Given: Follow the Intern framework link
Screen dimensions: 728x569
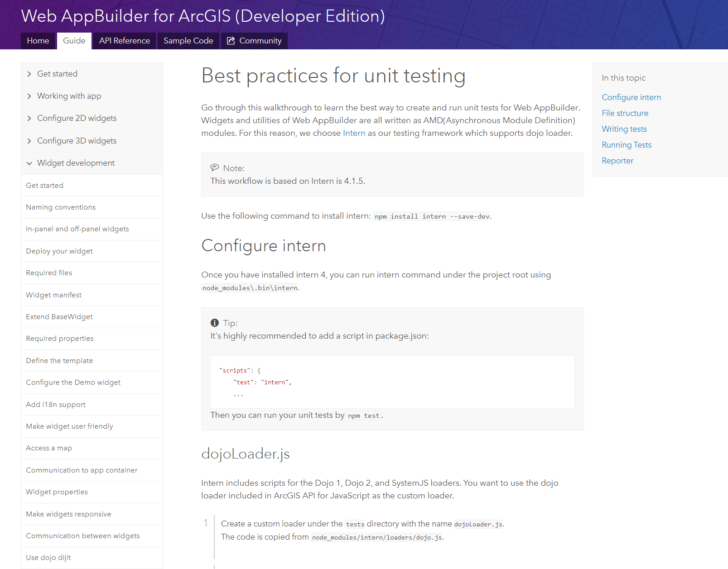Looking at the screenshot, I should 354,133.
